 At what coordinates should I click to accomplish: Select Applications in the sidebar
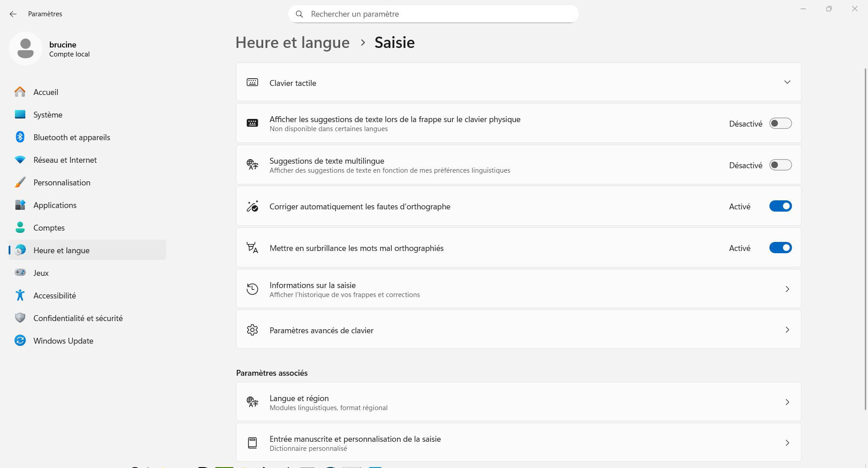point(55,205)
